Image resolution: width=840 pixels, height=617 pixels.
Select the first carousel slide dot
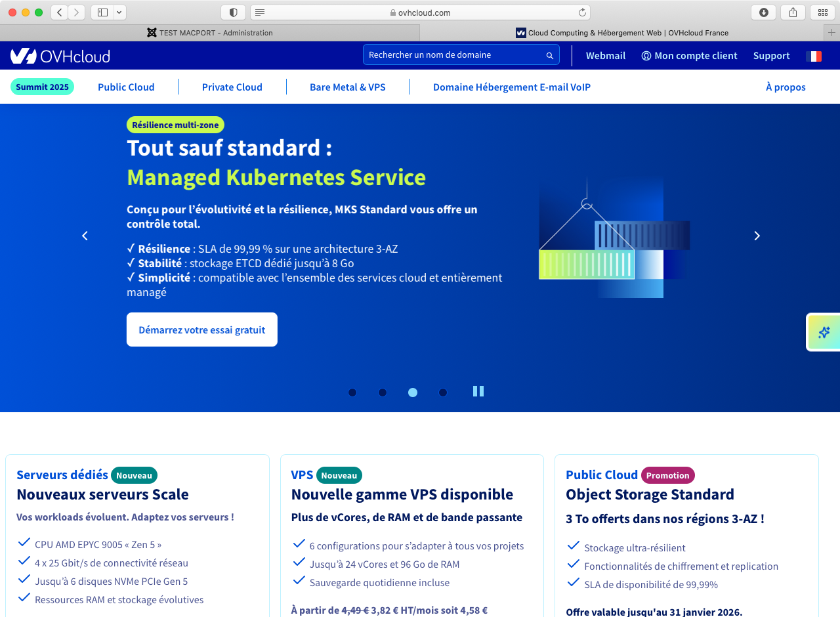click(x=352, y=393)
